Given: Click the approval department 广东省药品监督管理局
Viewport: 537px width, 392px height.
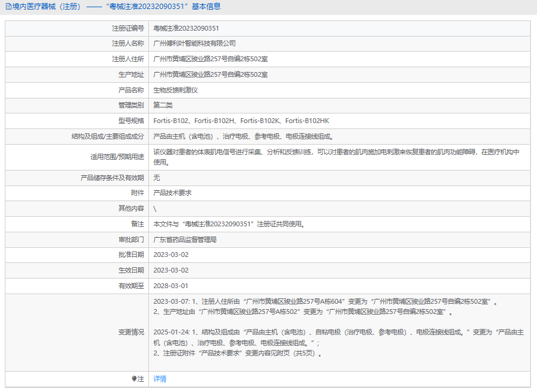Looking at the screenshot, I should 185,240.
